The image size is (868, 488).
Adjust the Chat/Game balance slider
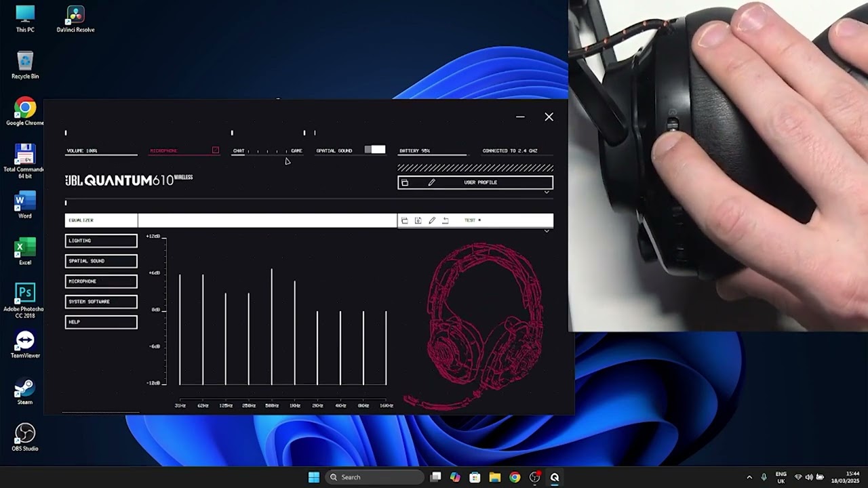[267, 151]
